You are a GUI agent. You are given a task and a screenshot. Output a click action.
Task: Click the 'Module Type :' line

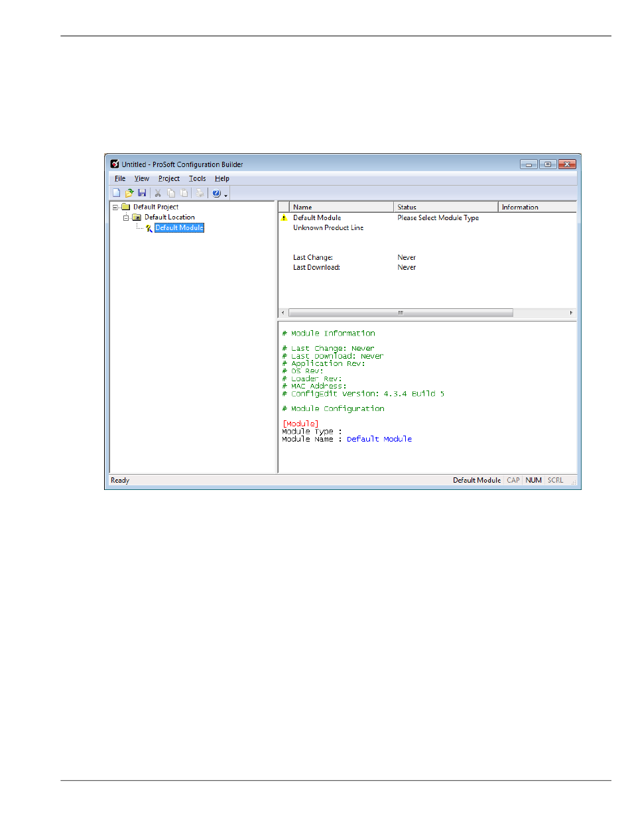(312, 432)
